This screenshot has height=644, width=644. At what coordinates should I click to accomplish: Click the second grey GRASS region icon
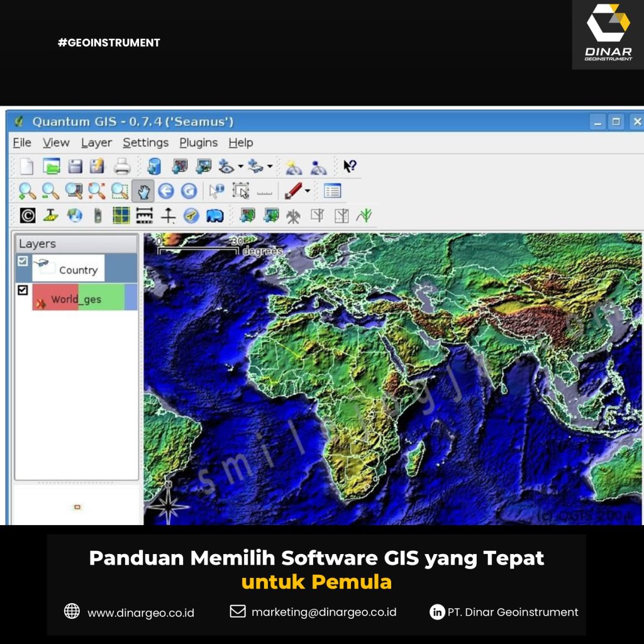pyautogui.click(x=341, y=216)
